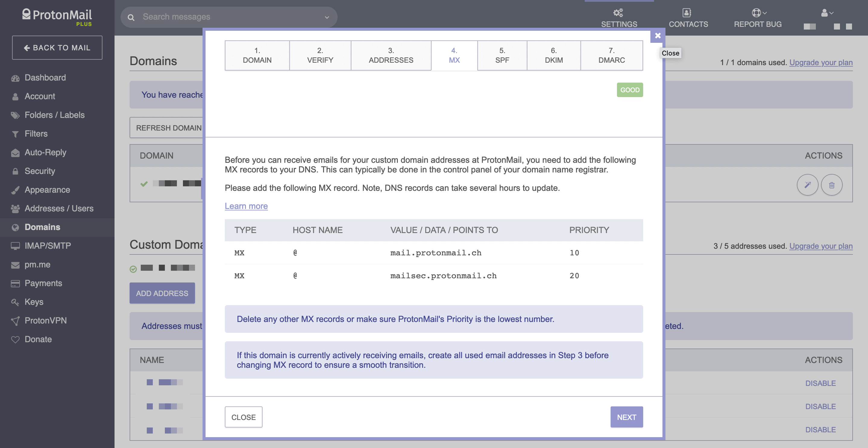Open the user account dropdown

click(827, 13)
